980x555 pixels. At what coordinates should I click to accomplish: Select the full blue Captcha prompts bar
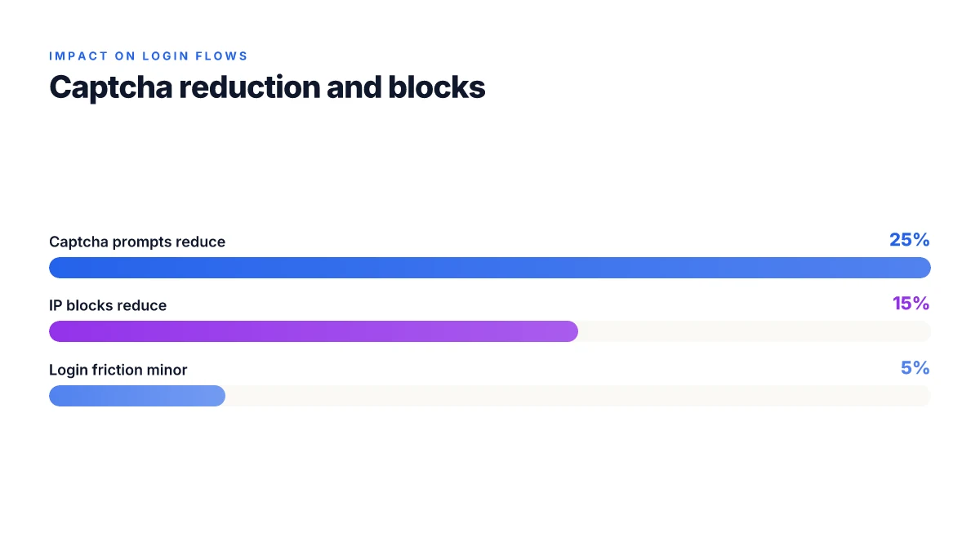click(490, 268)
